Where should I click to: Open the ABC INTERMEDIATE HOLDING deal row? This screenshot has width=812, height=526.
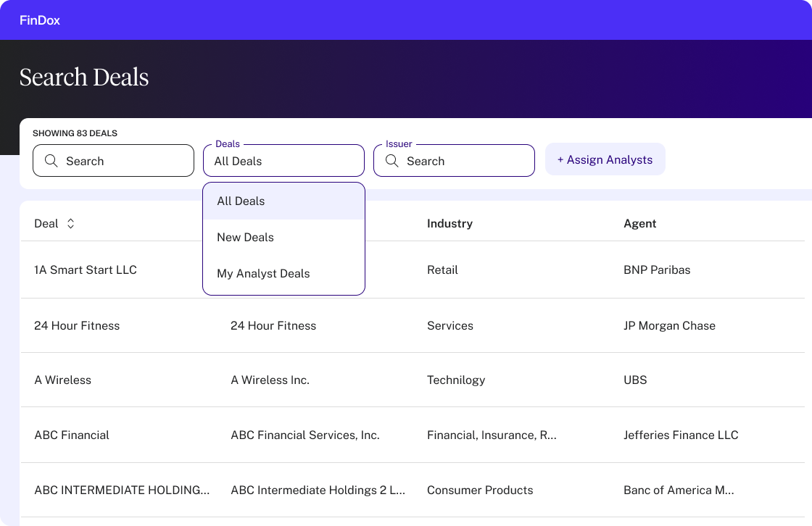(122, 490)
